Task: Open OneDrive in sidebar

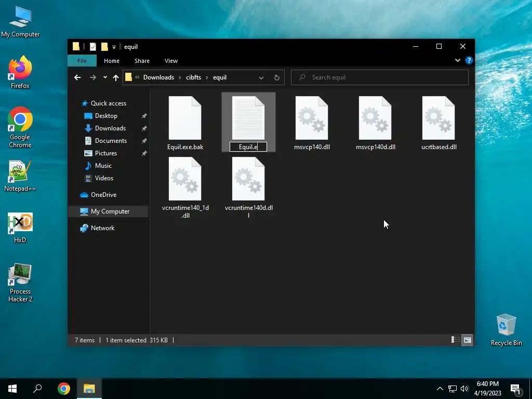Action: [x=103, y=195]
